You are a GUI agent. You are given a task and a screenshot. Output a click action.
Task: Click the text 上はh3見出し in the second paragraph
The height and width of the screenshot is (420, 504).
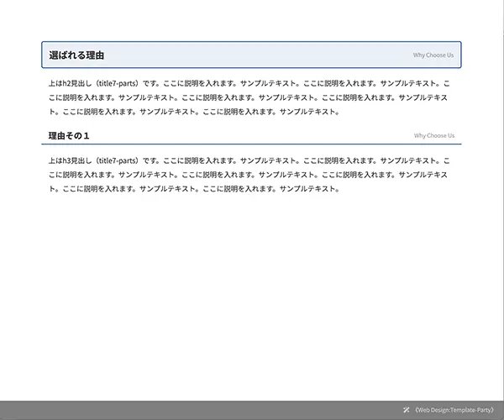(71, 160)
